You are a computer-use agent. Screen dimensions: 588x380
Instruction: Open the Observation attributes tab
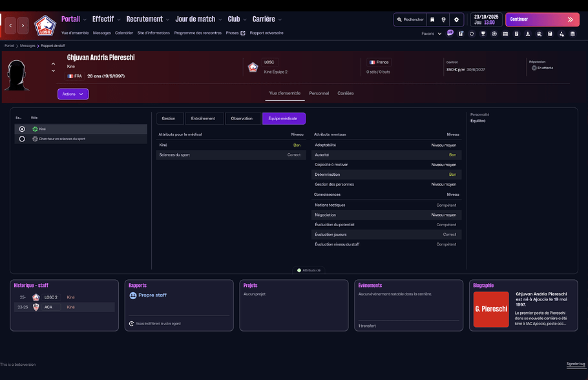pos(242,118)
